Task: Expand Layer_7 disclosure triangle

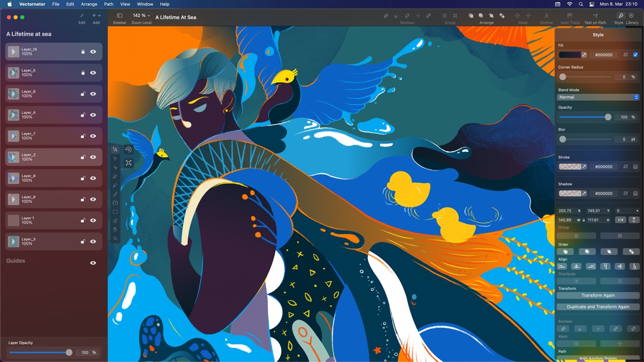Action: point(13,136)
